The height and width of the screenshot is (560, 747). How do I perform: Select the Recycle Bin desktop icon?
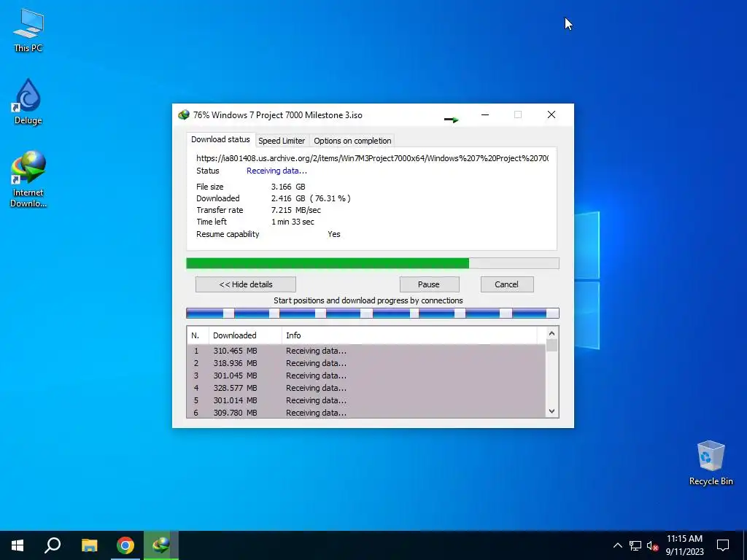click(711, 463)
